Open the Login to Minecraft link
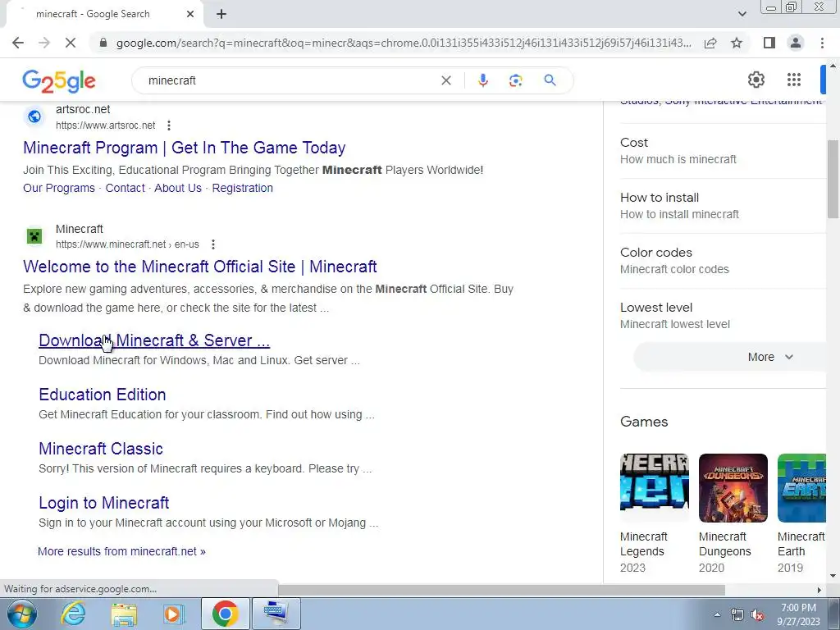Screen dimensions: 840x630 click(104, 503)
